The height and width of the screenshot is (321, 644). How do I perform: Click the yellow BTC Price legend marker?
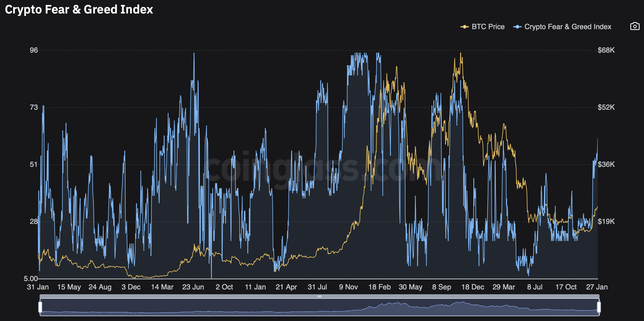464,27
